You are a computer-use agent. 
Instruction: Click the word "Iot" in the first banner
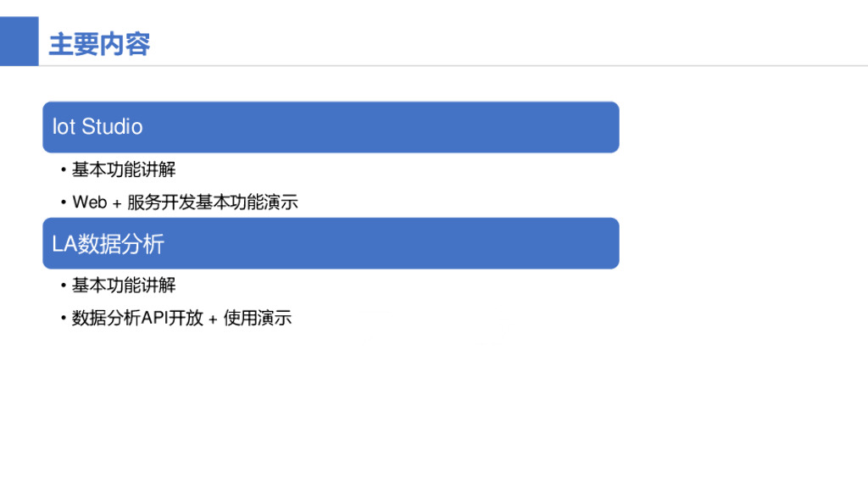64,127
